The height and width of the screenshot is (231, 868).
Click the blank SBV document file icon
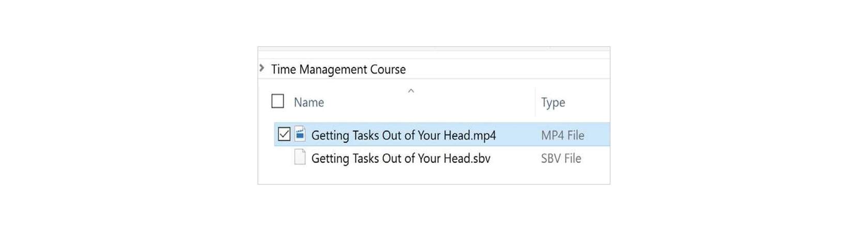click(x=300, y=157)
